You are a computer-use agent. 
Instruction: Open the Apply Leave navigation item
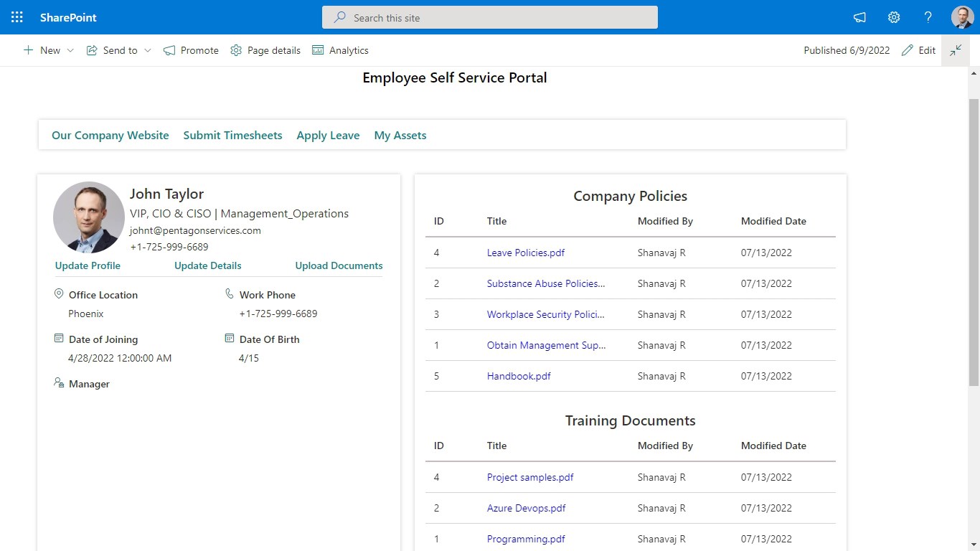pyautogui.click(x=328, y=135)
